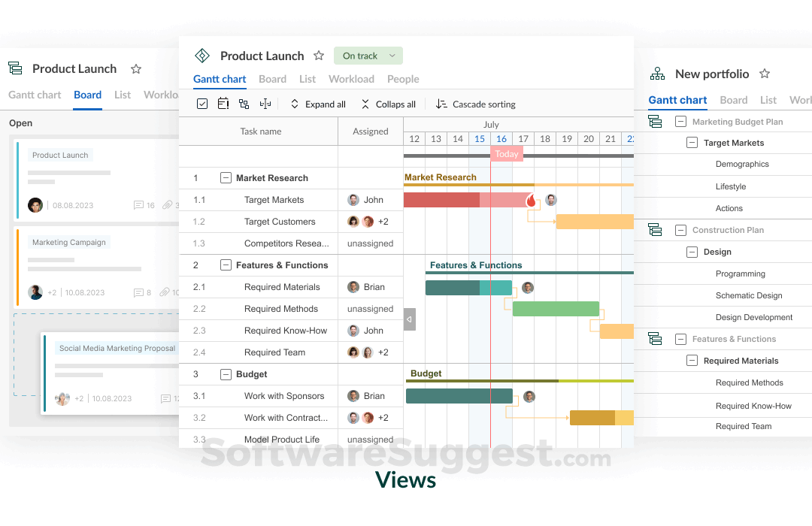
Task: Click the Today marker on the timeline
Action: (507, 154)
